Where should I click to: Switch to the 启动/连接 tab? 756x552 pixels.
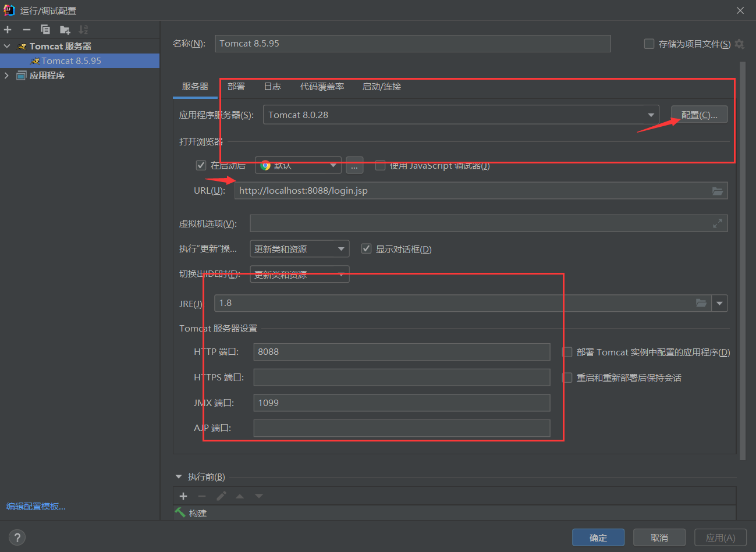point(382,87)
